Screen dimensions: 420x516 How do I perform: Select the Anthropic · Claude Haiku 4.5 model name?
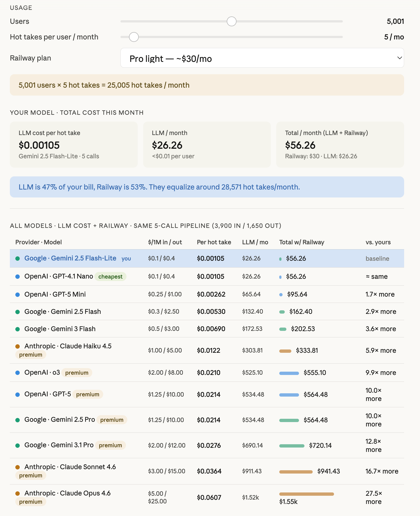click(68, 346)
